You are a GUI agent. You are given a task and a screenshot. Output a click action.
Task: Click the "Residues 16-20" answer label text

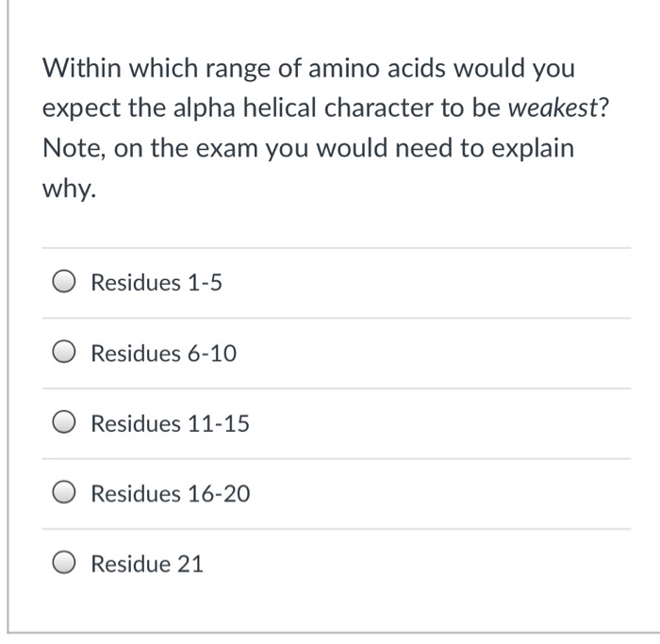171,494
